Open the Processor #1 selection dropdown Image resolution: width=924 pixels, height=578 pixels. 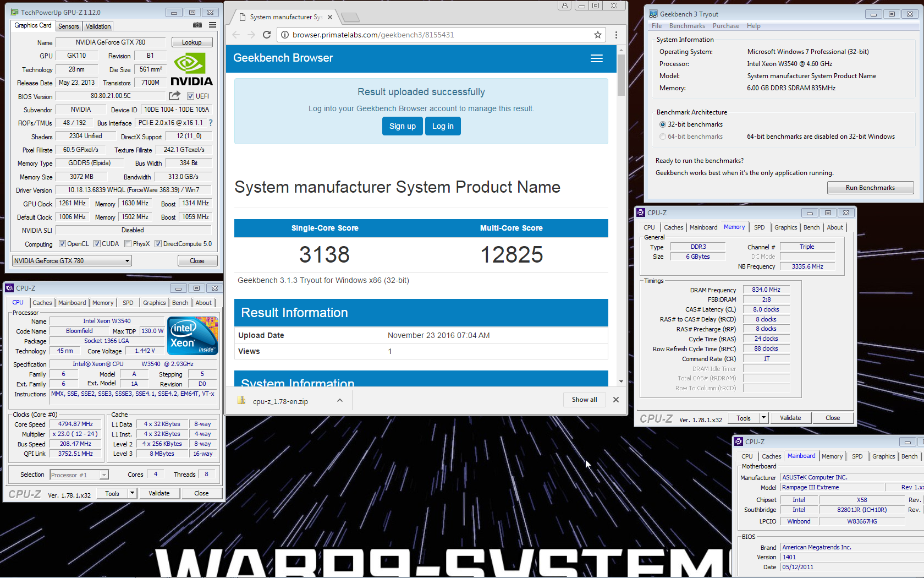pyautogui.click(x=79, y=475)
